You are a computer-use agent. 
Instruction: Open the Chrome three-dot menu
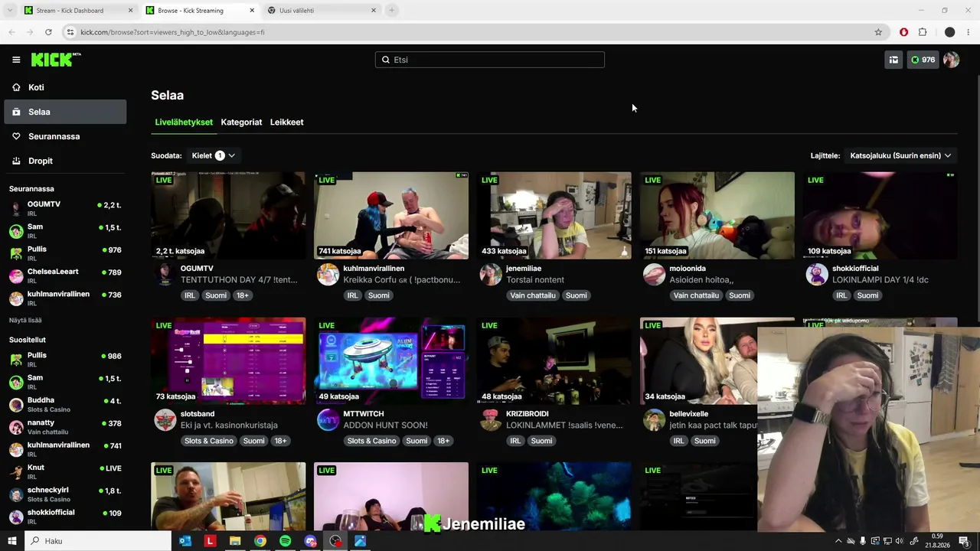pos(969,32)
